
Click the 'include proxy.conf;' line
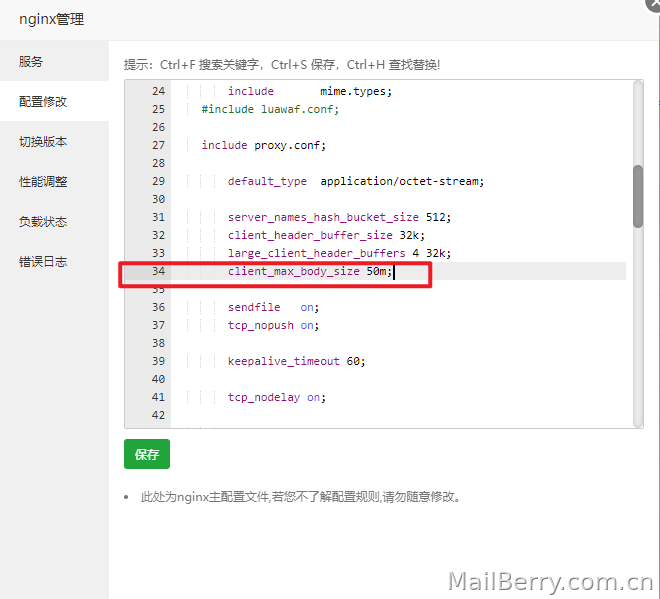pos(263,145)
